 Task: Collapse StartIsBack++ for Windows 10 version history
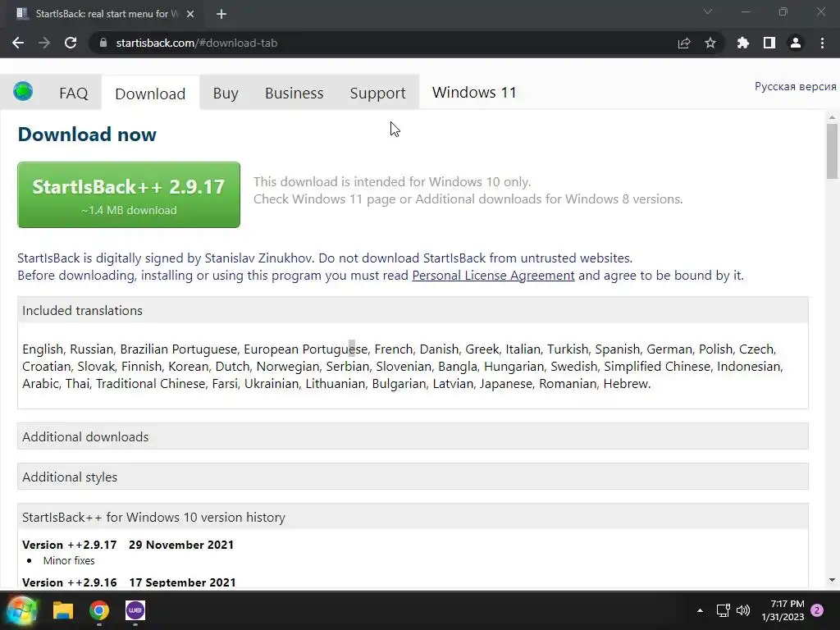(x=413, y=517)
